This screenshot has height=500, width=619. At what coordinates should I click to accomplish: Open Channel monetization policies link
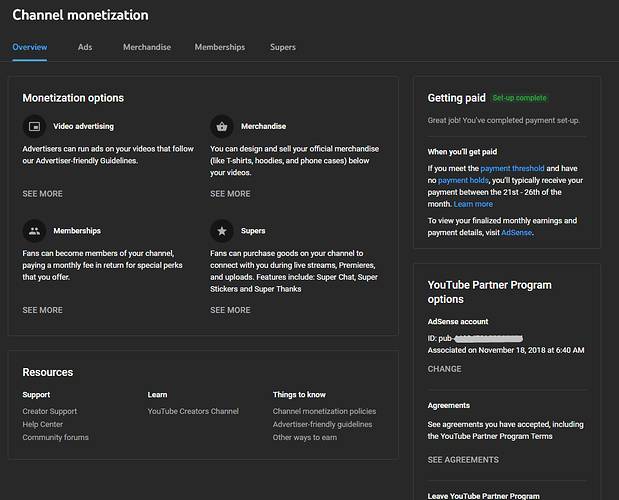324,411
